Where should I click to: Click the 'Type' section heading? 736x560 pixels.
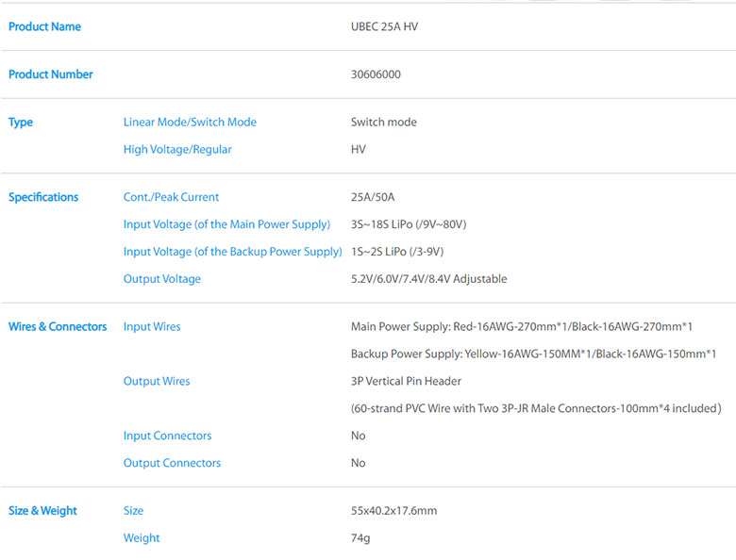[21, 123]
